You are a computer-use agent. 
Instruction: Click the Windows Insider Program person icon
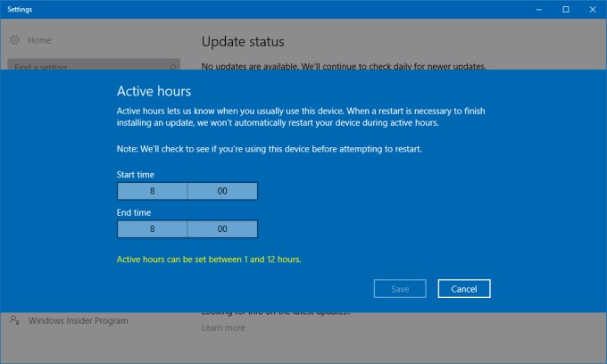14,320
